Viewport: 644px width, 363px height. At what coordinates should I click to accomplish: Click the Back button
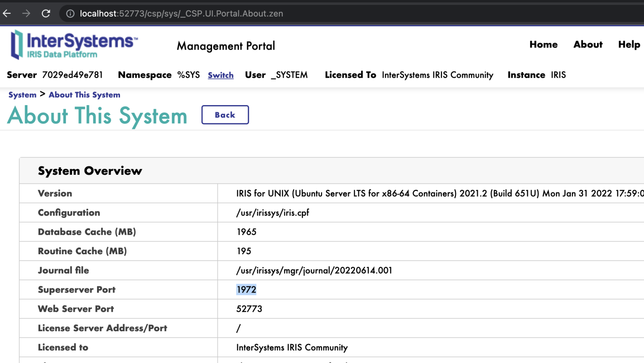point(225,115)
